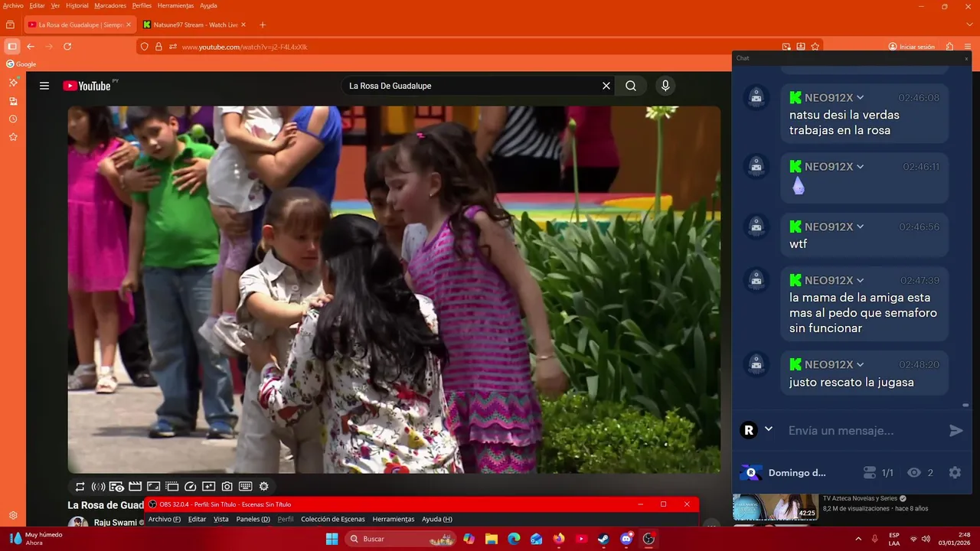This screenshot has height=551, width=980.
Task: Click the 1/1 toggles icon in chat footer
Action: tap(869, 473)
